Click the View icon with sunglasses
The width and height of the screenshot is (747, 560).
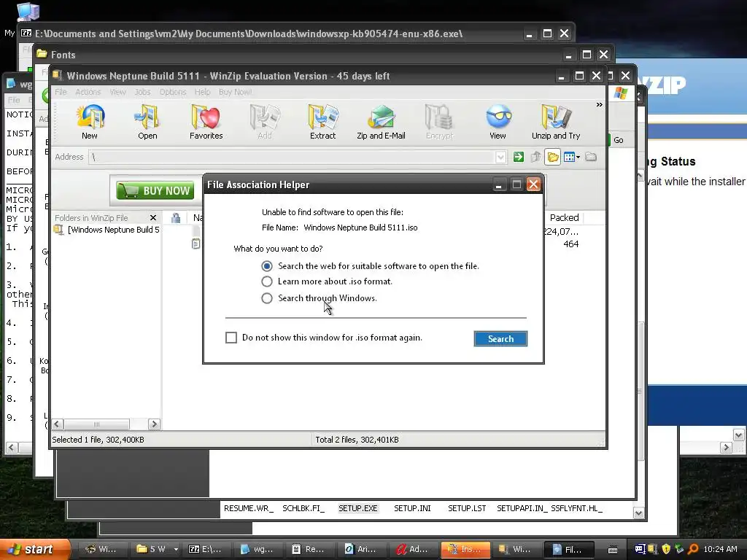(x=498, y=117)
